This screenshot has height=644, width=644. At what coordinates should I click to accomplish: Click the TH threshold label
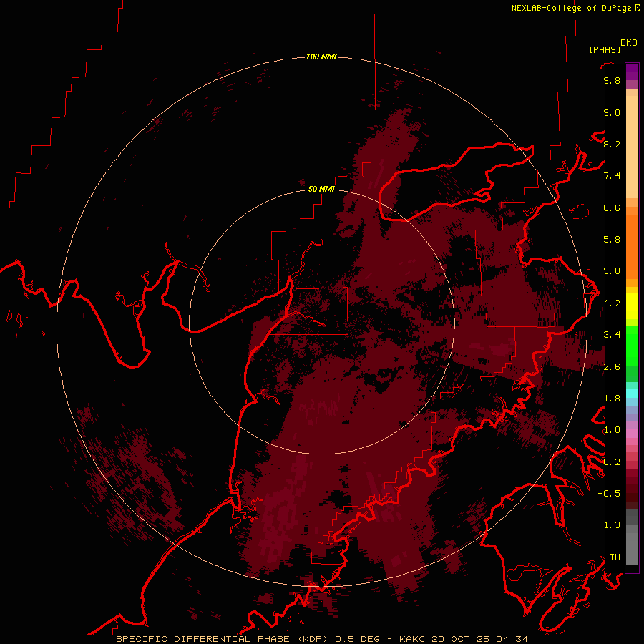(615, 557)
